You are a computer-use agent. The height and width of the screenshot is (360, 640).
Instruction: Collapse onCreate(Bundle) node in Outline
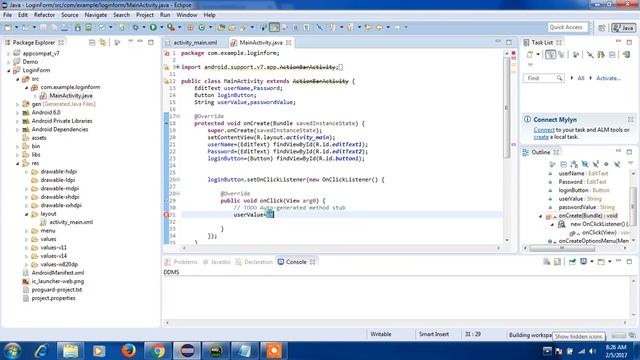pos(541,216)
